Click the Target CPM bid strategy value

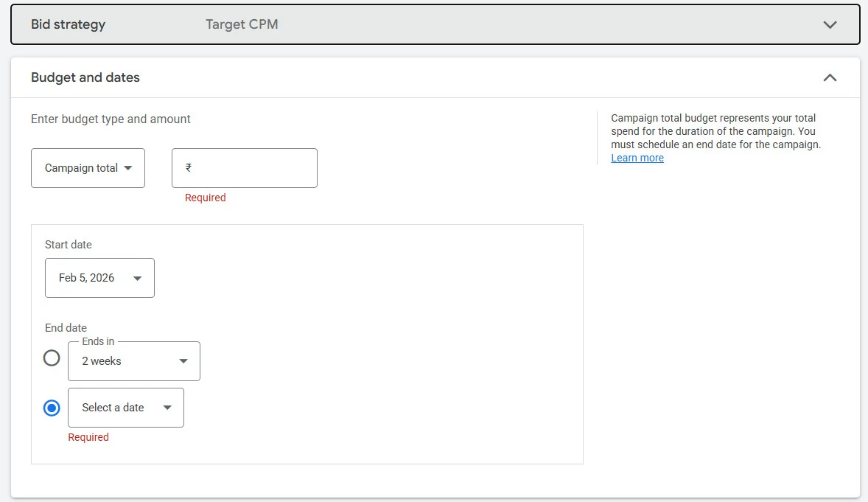242,24
